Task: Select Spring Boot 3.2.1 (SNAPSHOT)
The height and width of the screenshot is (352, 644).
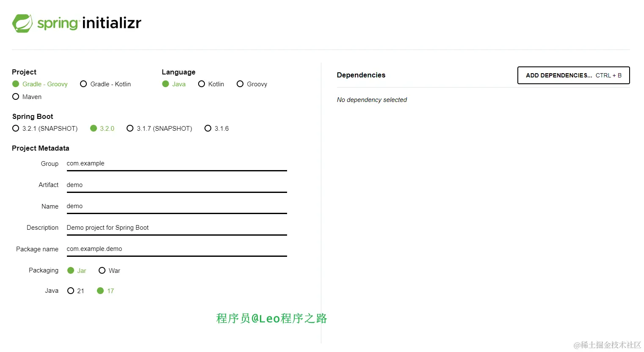Action: [45, 129]
